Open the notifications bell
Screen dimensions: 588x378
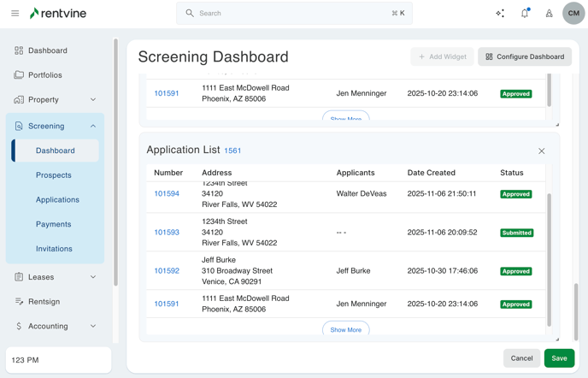pos(525,13)
